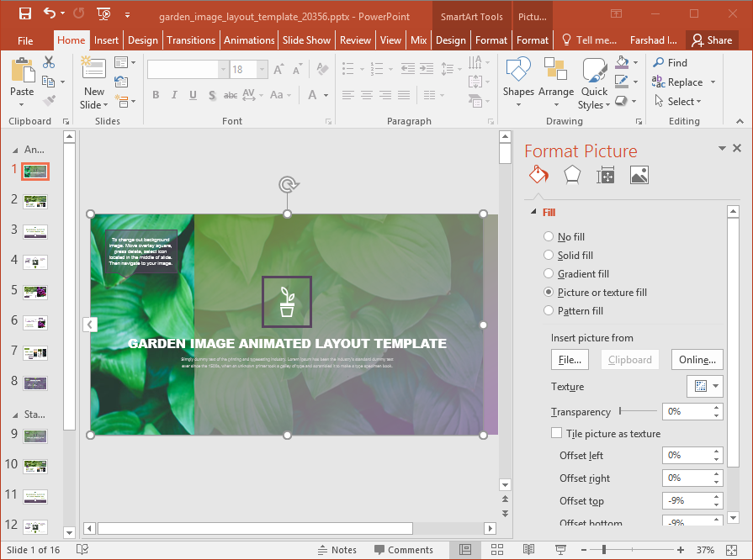Select the Gradient fill radio button

point(549,274)
